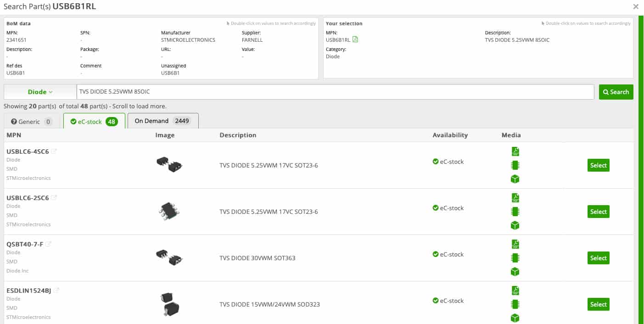Click the footprint chip icon for USBLC6-4SC6
The image size is (644, 324).
515,165
